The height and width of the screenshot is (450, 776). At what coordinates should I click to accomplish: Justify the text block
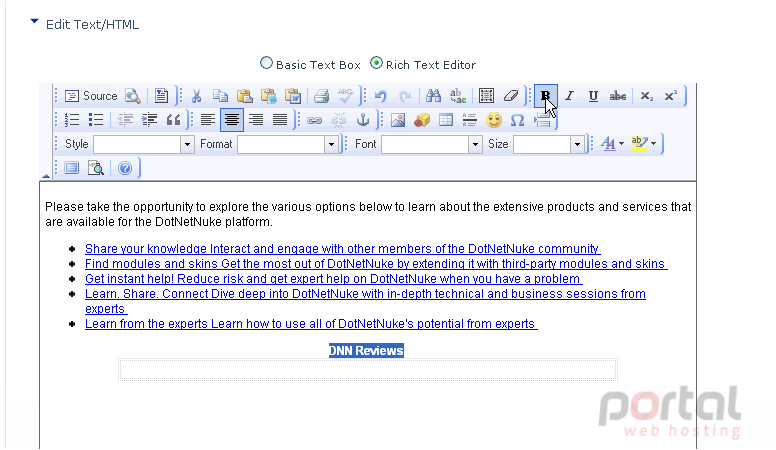coord(280,120)
